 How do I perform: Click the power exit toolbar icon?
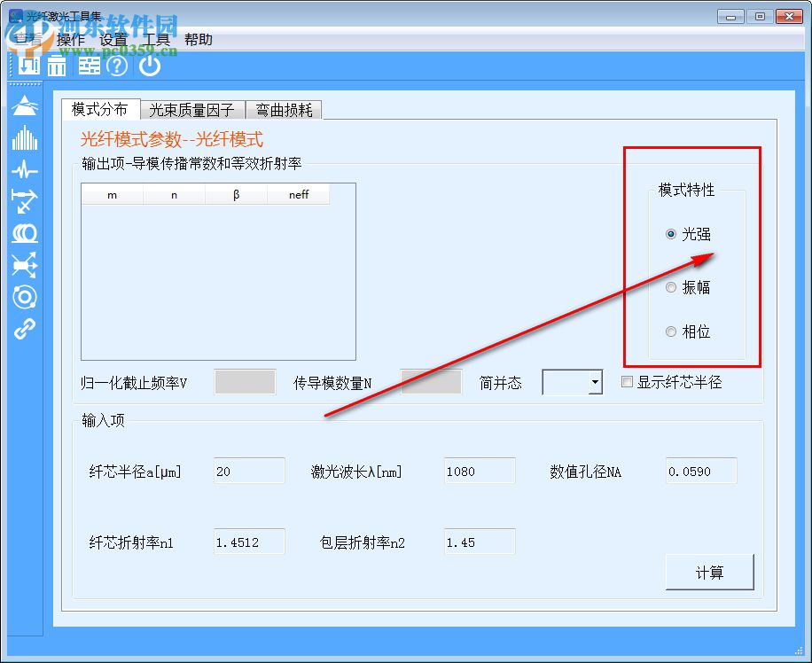[149, 66]
